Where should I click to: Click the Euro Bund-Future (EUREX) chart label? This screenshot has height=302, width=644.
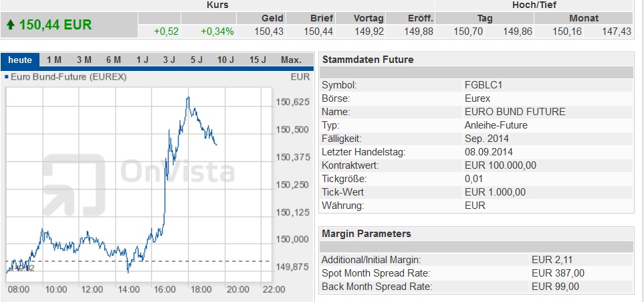click(x=69, y=77)
